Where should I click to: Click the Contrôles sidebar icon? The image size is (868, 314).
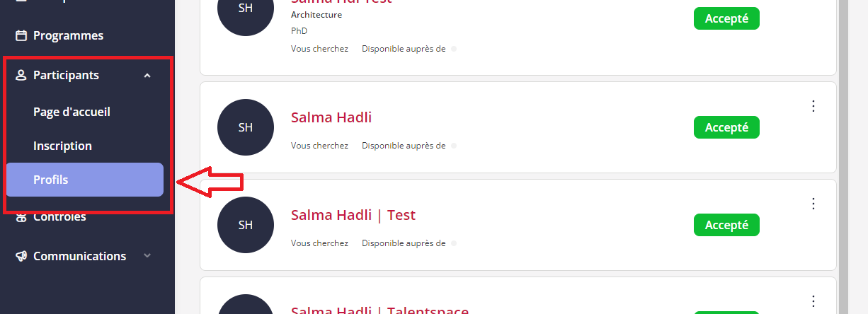coord(21,217)
